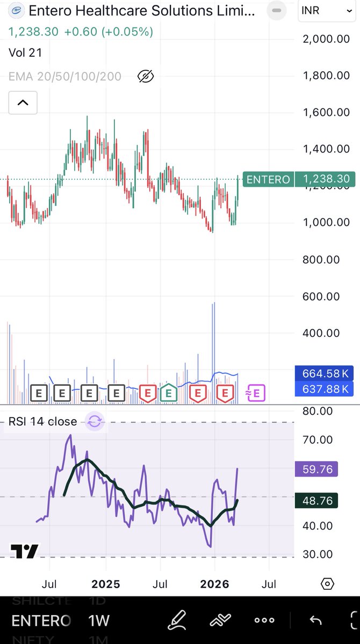The image size is (360, 644).
Task: Open chart settings via the hexagon gear icon
Action: [x=328, y=584]
